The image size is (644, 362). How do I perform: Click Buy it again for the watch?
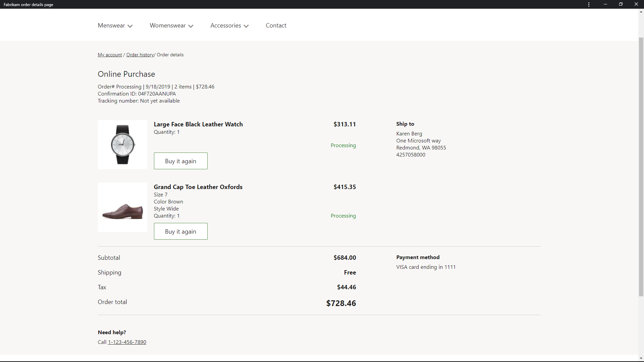tap(180, 161)
